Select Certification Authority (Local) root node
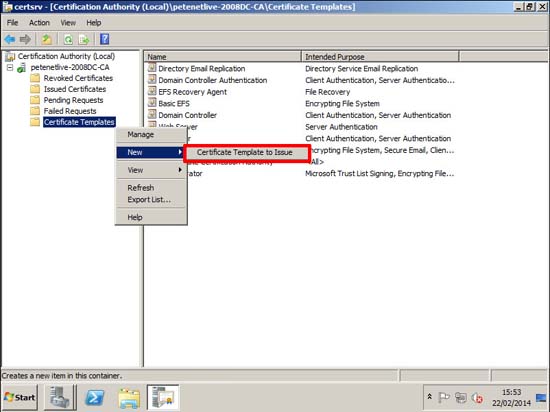Screen dimensions: 550x412 66,56
